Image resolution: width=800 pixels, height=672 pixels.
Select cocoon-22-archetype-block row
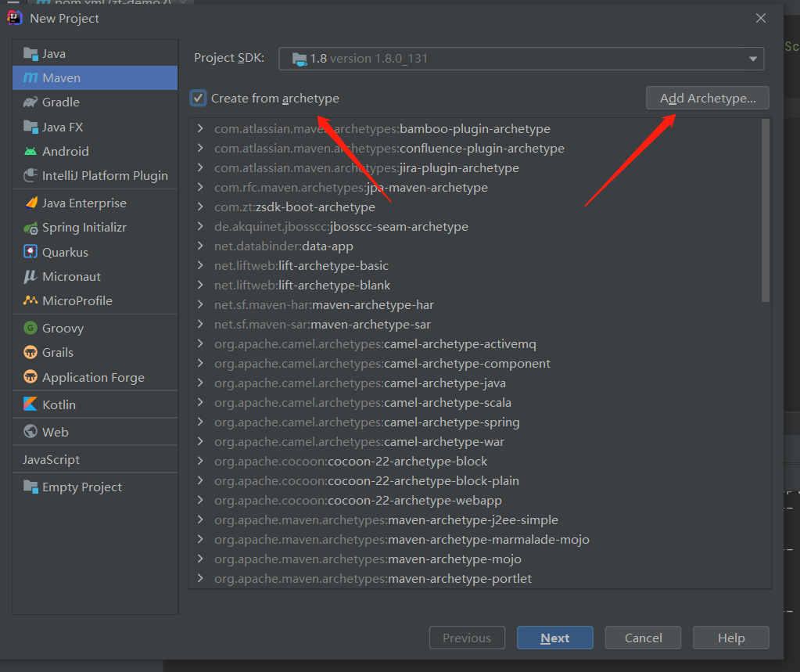475,462
